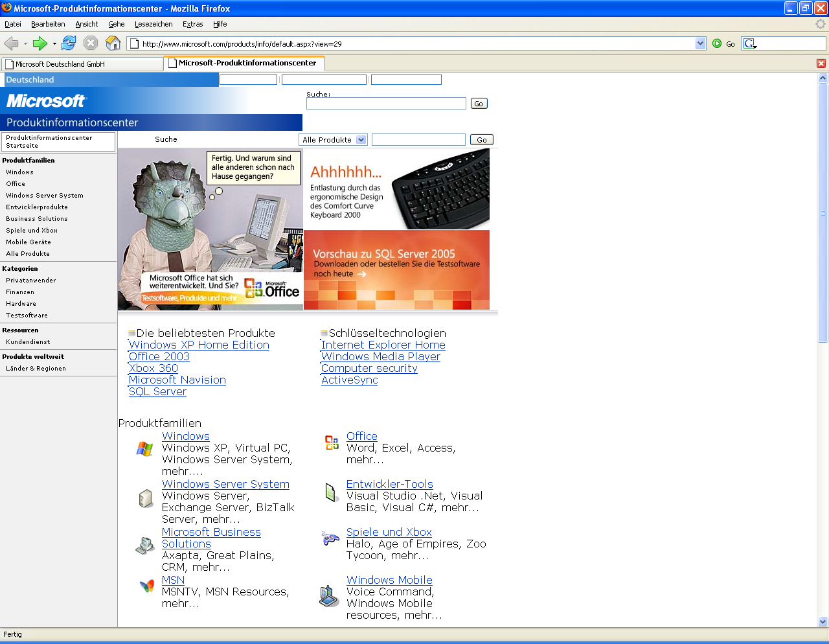Viewport: 829px width, 644px height.
Task: Open the Windows Media Player link
Action: 381,357
